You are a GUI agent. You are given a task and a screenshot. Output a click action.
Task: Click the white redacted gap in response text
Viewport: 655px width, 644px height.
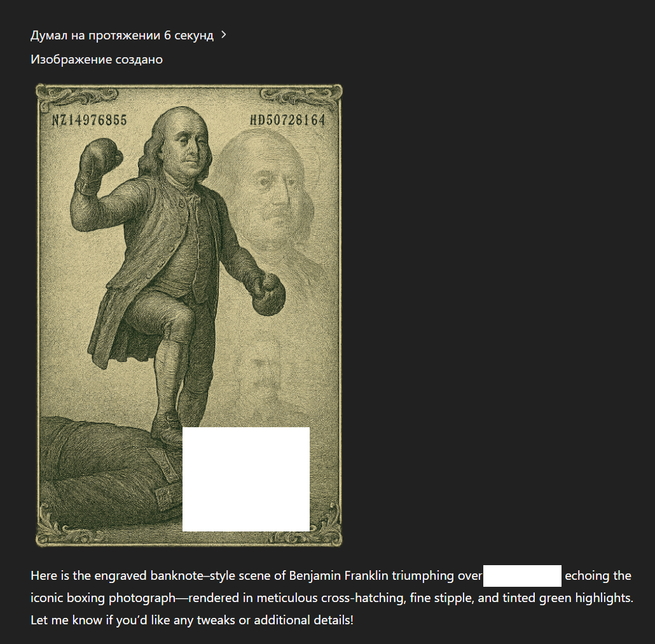(x=522, y=575)
